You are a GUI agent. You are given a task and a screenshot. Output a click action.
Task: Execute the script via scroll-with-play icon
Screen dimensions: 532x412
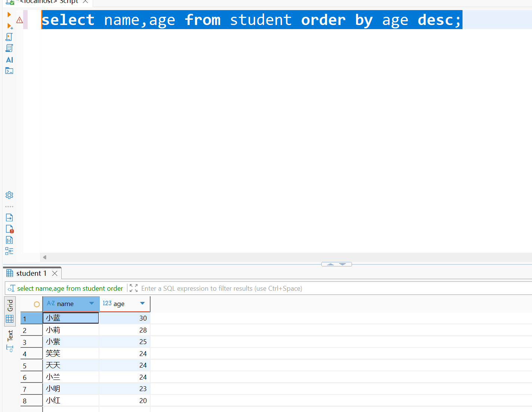pos(9,37)
